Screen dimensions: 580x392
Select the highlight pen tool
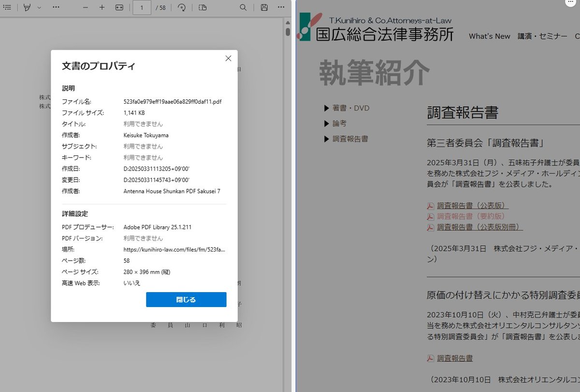(x=27, y=7)
